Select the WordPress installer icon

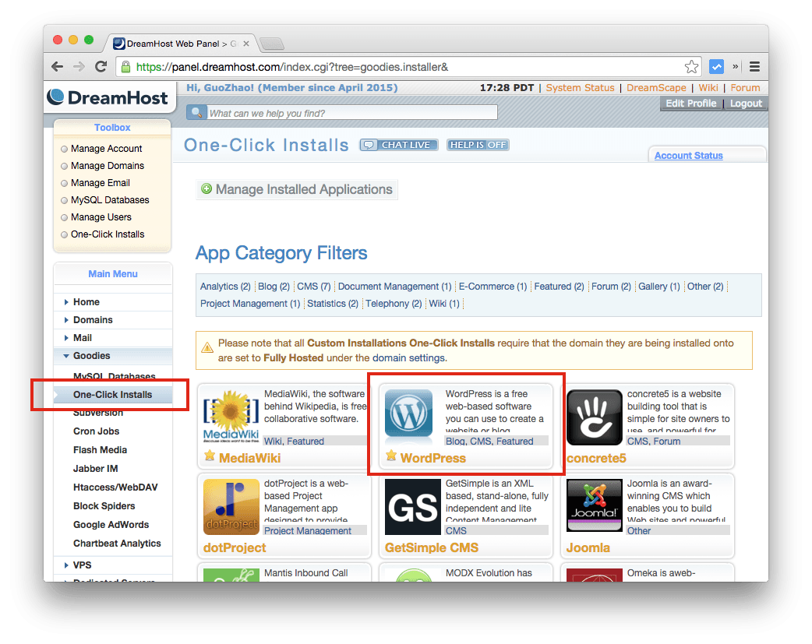408,415
